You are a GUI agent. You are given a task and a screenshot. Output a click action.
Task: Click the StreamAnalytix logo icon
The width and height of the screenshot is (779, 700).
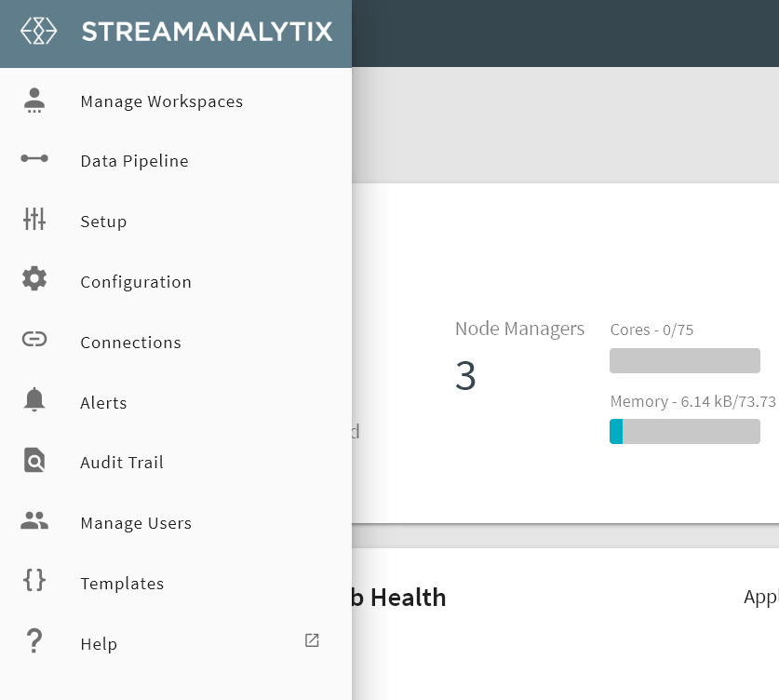(x=38, y=31)
